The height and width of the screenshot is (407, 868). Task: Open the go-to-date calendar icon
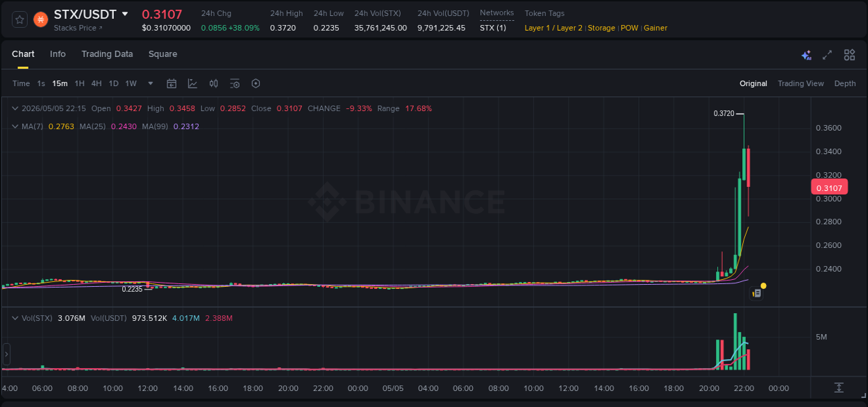(x=172, y=83)
